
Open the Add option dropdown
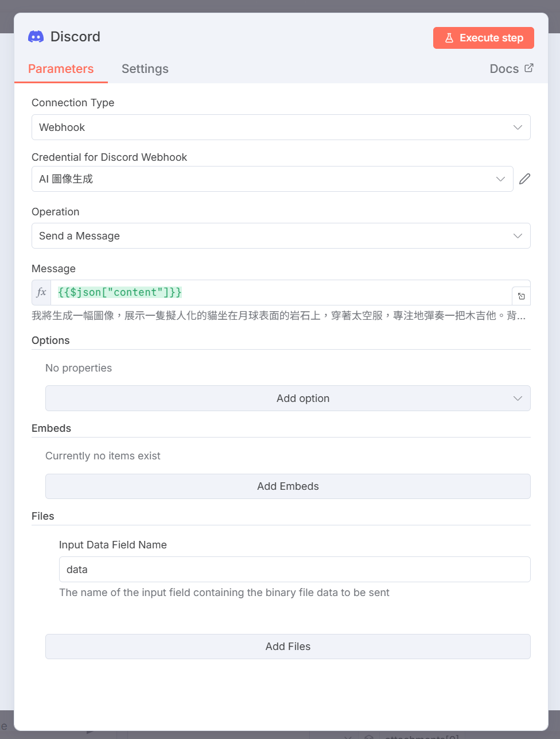pyautogui.click(x=287, y=398)
